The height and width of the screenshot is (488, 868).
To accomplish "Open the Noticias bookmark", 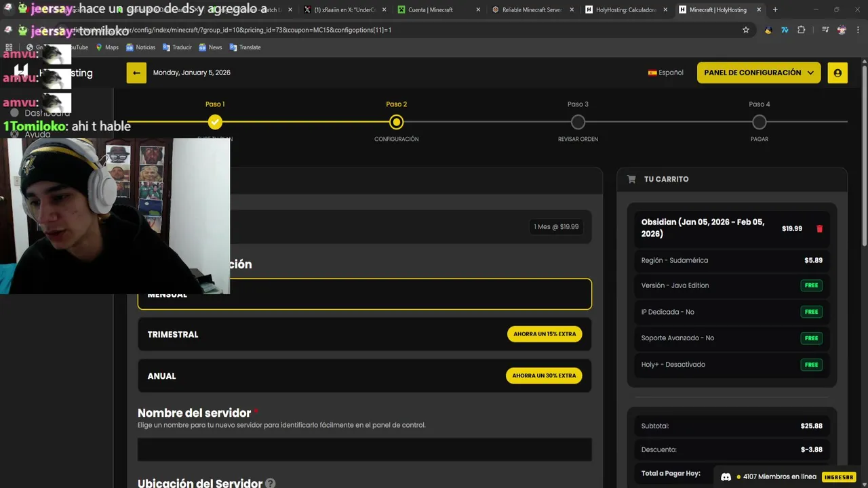I will 140,47.
